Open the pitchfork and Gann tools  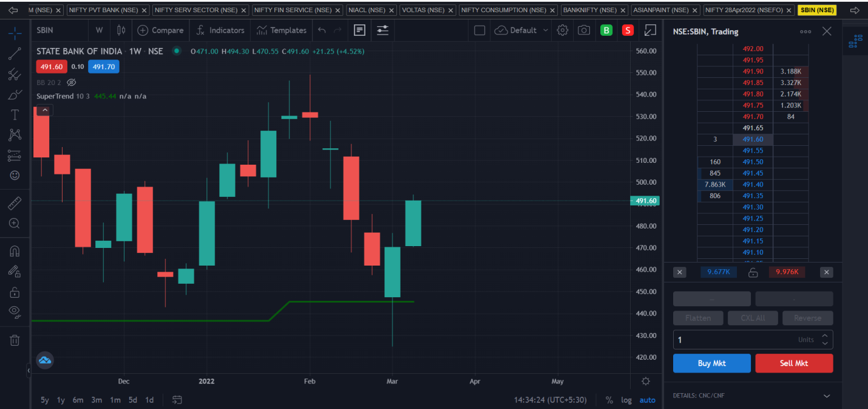pyautogui.click(x=15, y=74)
